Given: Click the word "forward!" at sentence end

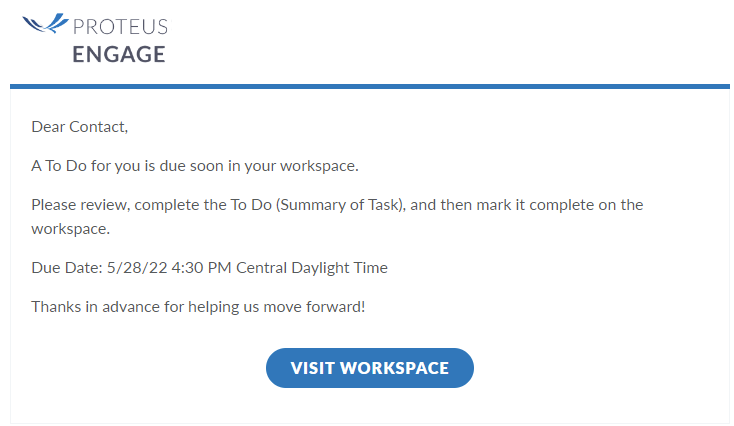Looking at the screenshot, I should coord(335,307).
